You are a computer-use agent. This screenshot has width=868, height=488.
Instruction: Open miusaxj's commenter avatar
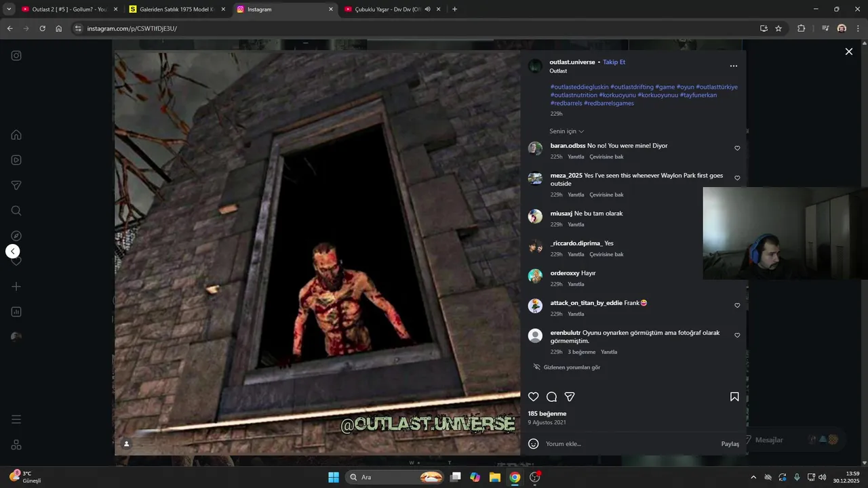click(x=535, y=216)
